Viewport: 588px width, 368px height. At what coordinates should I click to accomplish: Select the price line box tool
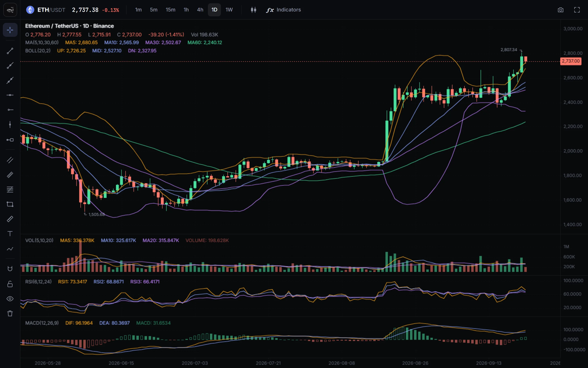[x=10, y=140]
